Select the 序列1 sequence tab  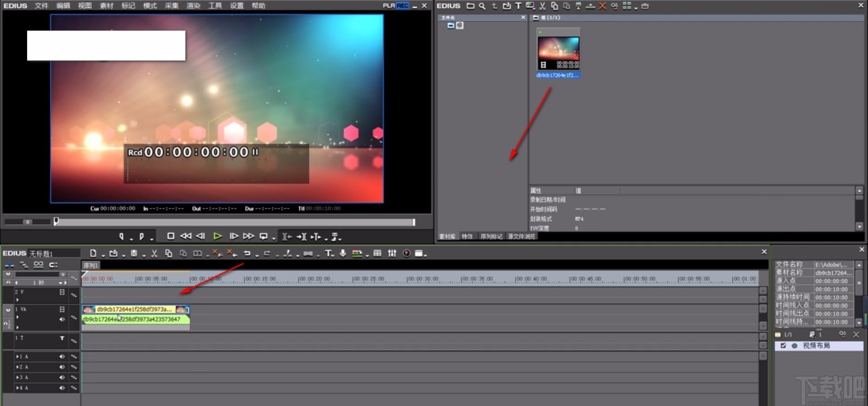[x=91, y=265]
